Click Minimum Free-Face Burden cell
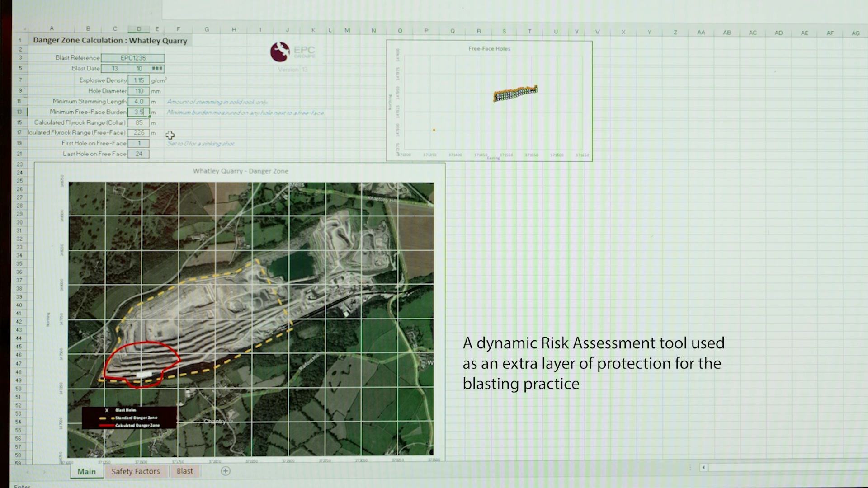 tap(138, 112)
